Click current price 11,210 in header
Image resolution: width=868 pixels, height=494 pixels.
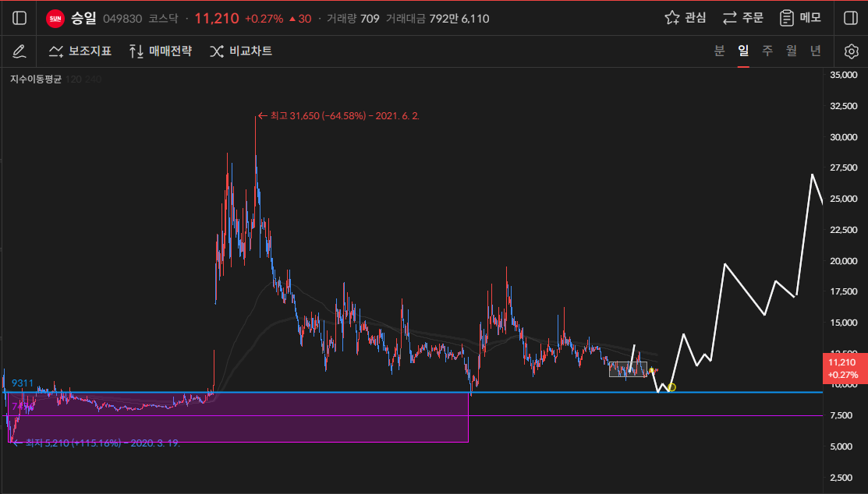[217, 18]
